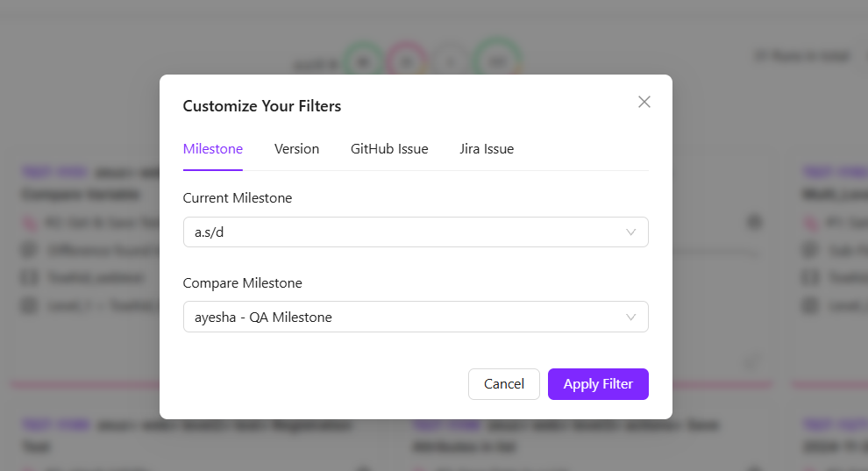The height and width of the screenshot is (471, 868).
Task: Click the small grey circular counter above dialog
Action: click(x=450, y=61)
